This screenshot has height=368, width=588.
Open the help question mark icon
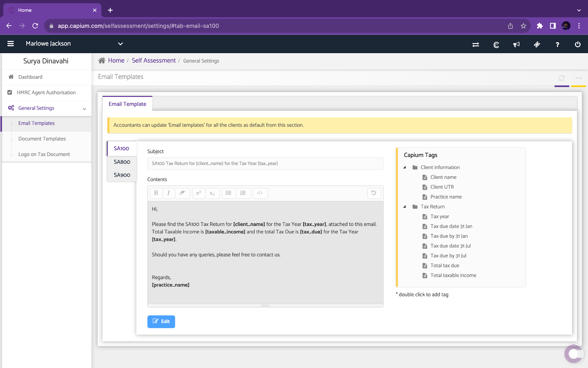(557, 45)
